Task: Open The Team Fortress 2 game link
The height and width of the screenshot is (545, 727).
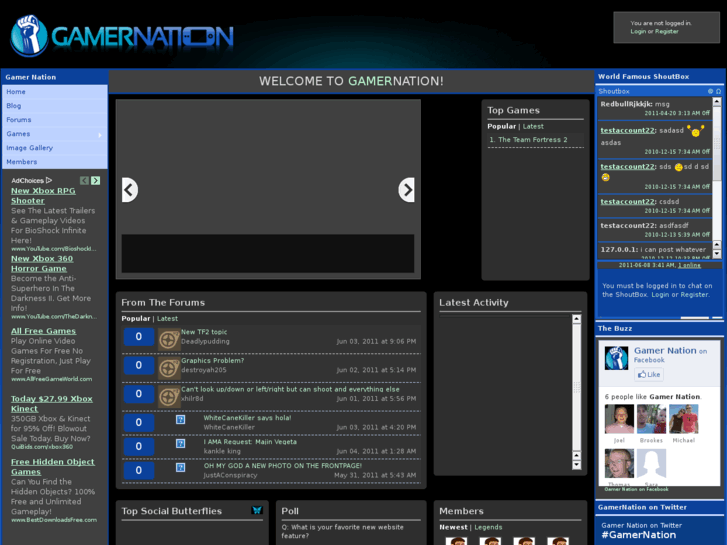Action: (x=532, y=140)
